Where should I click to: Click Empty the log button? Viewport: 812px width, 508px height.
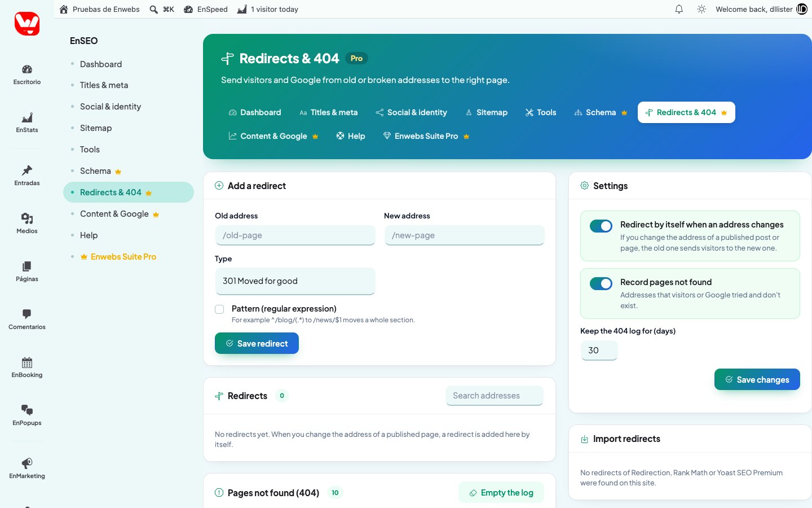pos(501,492)
